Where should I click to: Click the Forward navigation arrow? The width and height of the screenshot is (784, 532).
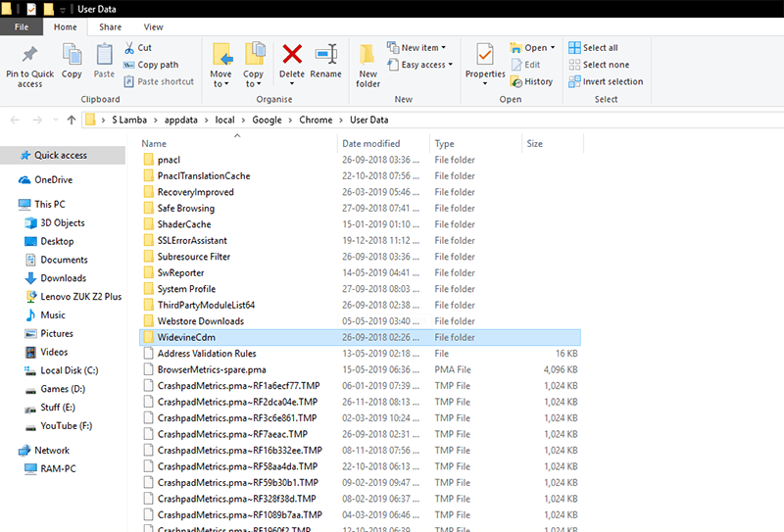coord(37,120)
